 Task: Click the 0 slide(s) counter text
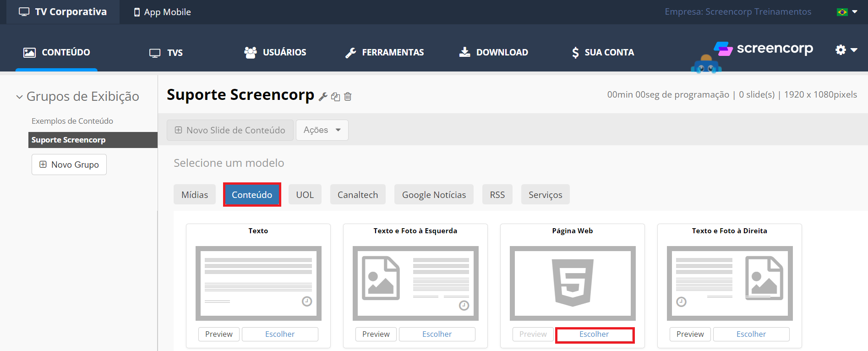click(x=757, y=94)
